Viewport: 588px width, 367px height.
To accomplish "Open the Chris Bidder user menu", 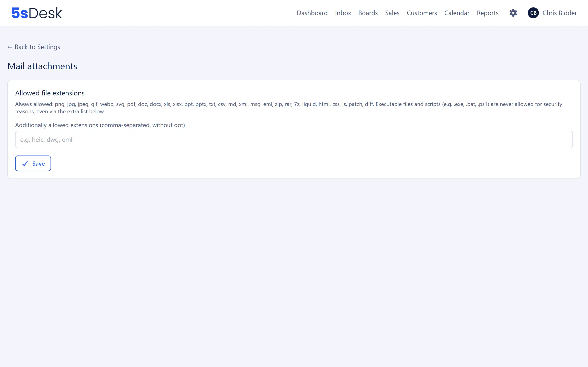I will click(x=552, y=13).
